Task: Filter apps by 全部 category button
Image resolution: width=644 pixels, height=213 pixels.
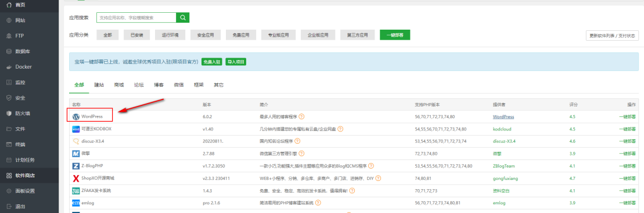Action: coord(107,35)
